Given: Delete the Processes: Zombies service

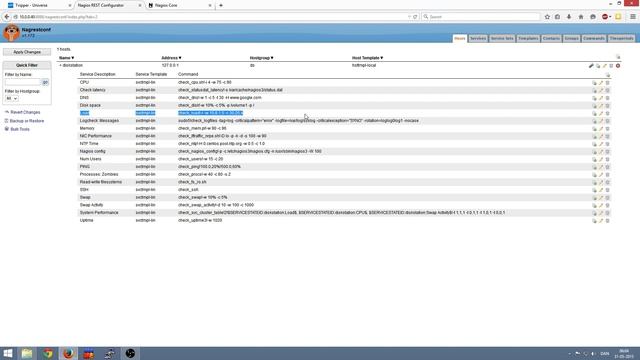Looking at the screenshot, I should point(607,175).
